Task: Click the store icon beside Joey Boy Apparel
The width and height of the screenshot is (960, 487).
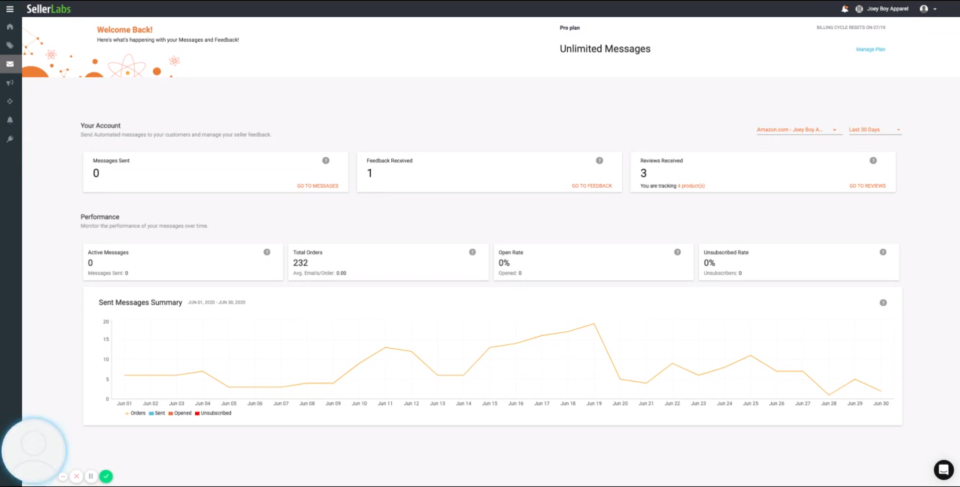Action: pyautogui.click(x=859, y=9)
